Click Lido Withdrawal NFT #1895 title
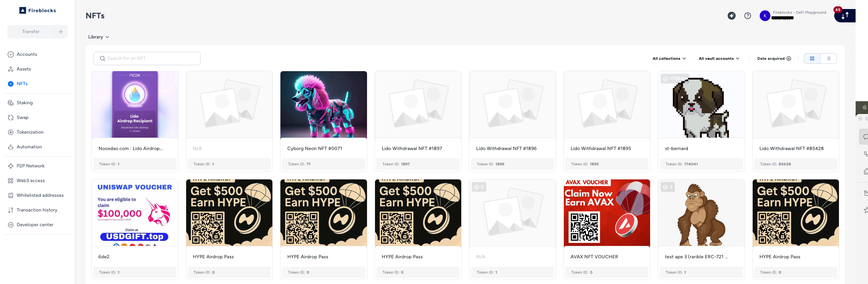868x284 pixels. pyautogui.click(x=601, y=149)
